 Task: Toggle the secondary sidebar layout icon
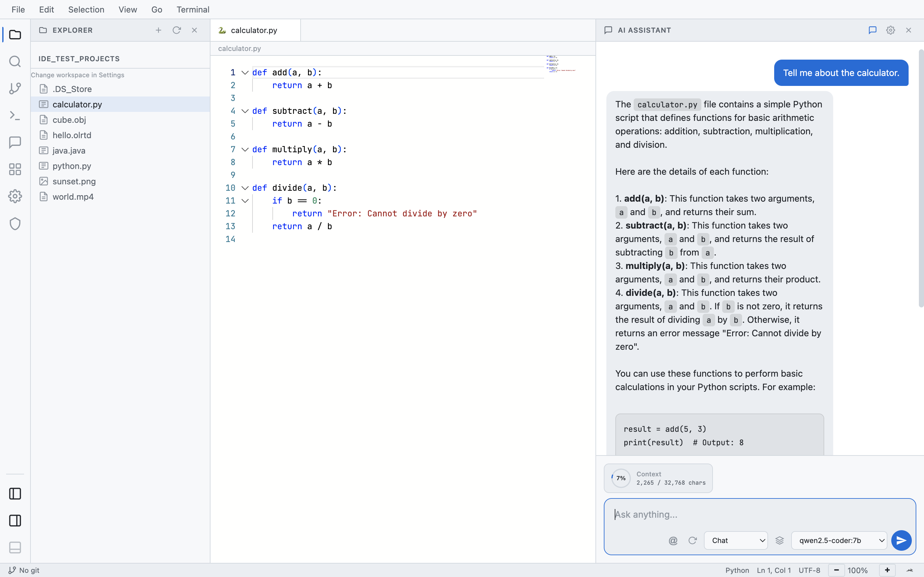(15, 521)
